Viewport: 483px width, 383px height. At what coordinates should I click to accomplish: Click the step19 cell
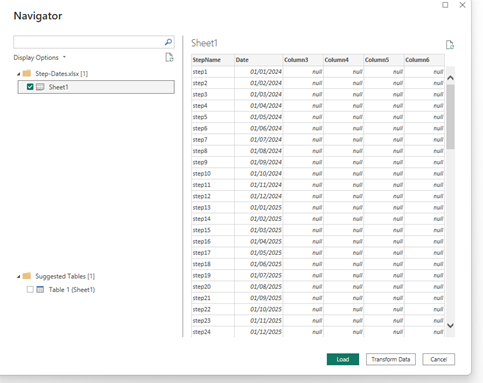click(213, 275)
